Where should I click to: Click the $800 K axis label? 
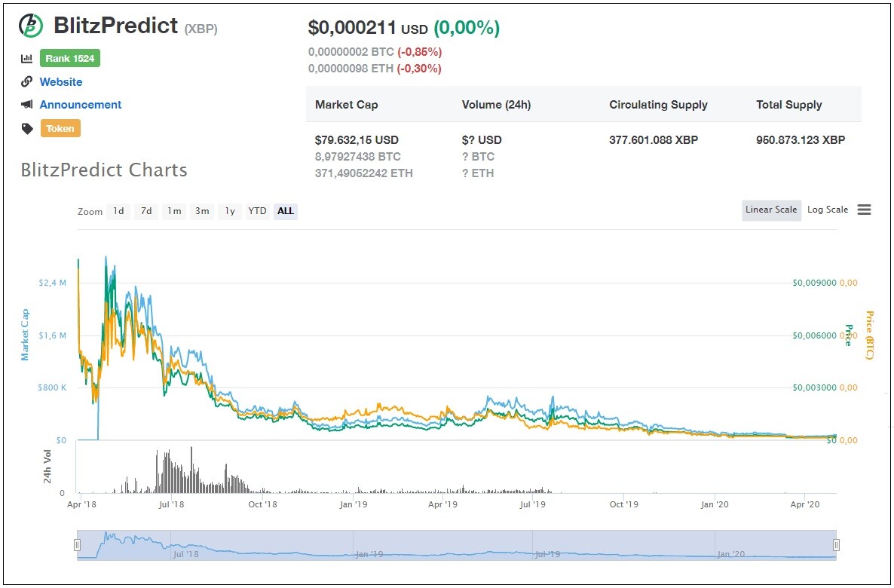pyautogui.click(x=52, y=387)
